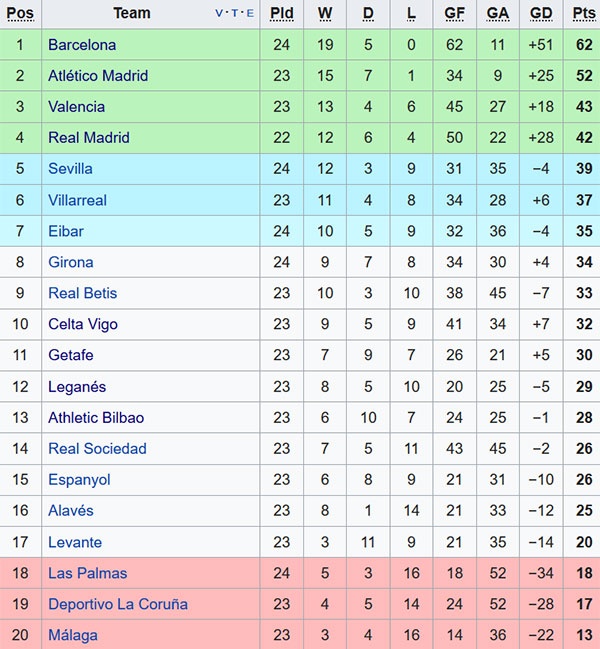Click the Villarreal link
The image size is (600, 649).
click(77, 200)
